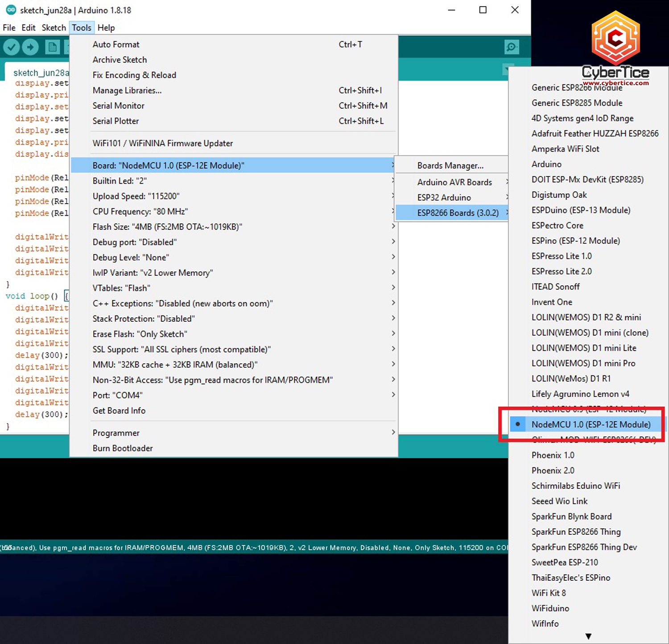Click the Arduino logo in title bar

tap(11, 10)
